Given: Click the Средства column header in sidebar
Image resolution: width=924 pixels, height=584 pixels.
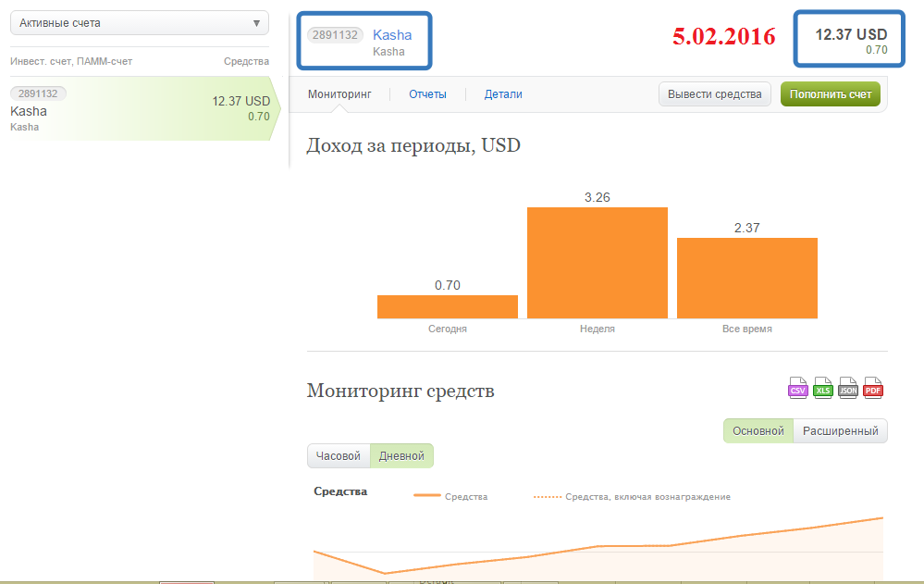Looking at the screenshot, I should click(x=246, y=61).
